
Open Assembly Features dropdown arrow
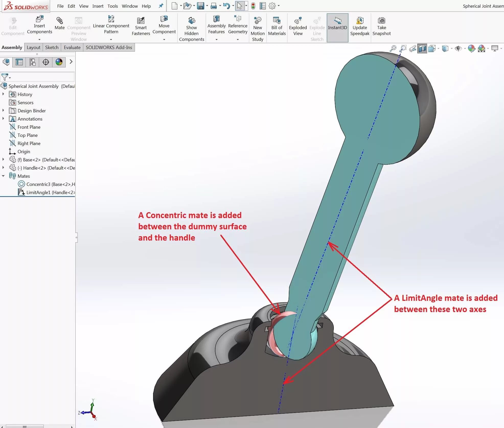tap(216, 40)
